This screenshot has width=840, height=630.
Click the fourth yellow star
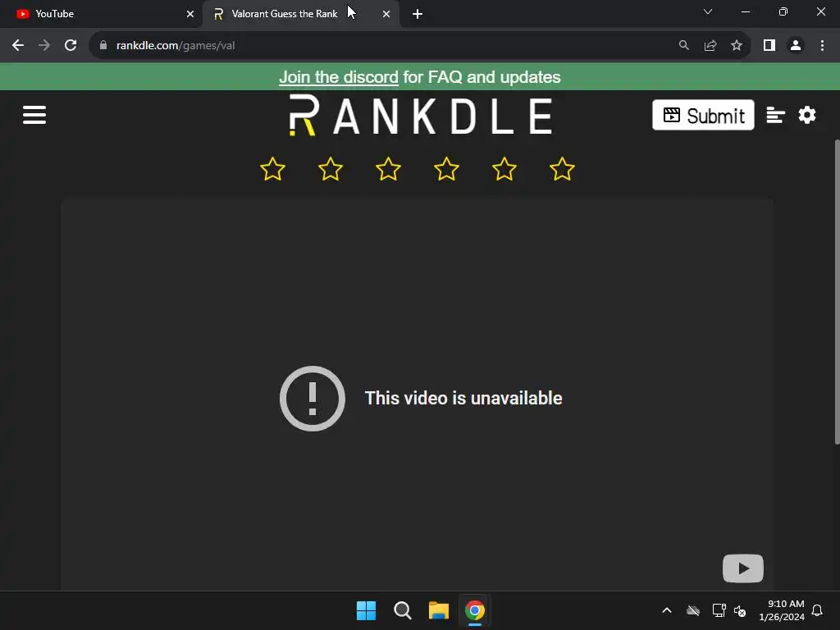point(446,169)
